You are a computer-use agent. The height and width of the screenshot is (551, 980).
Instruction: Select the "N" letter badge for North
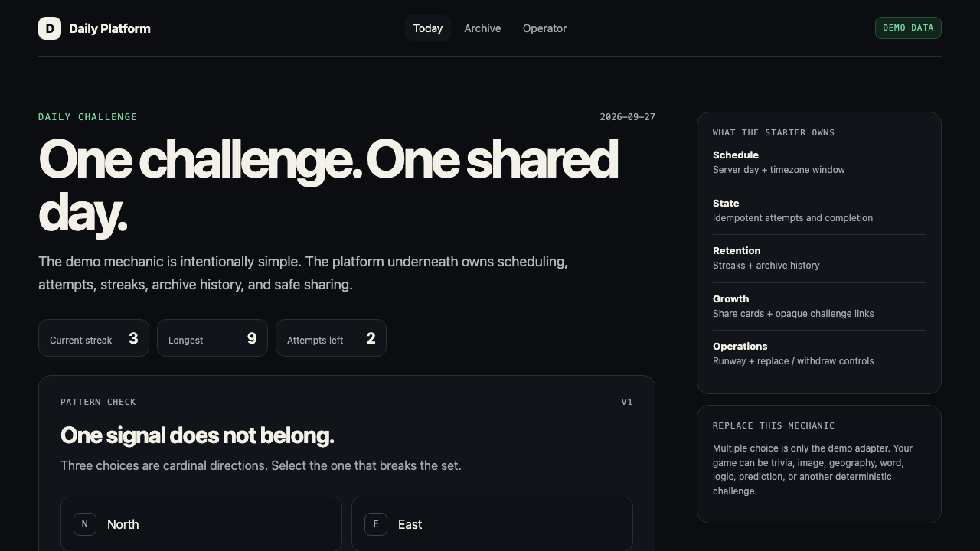click(x=85, y=524)
